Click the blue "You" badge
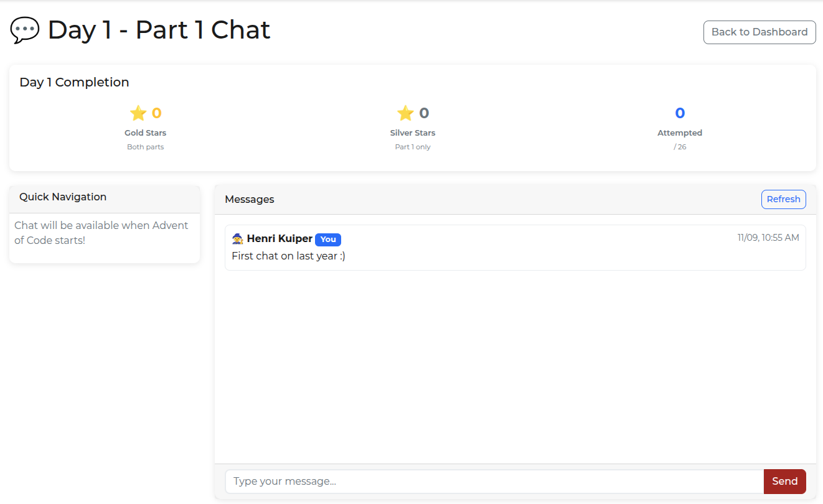This screenshot has width=823, height=504. 328,240
